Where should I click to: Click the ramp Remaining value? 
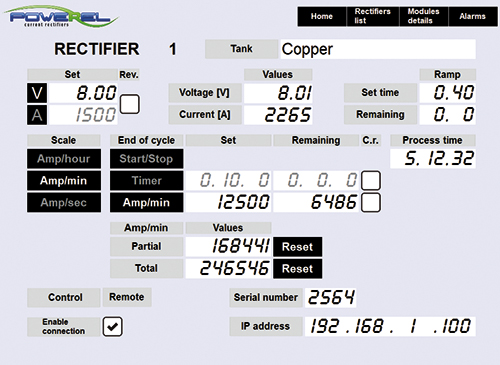point(447,115)
